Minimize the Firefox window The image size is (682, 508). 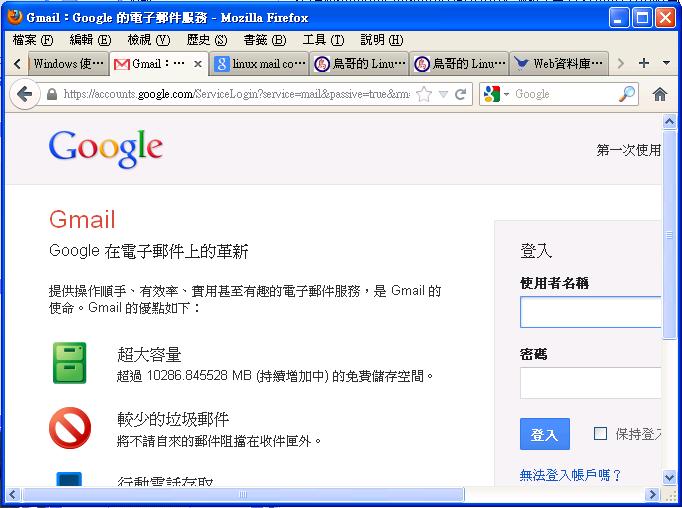coord(618,17)
